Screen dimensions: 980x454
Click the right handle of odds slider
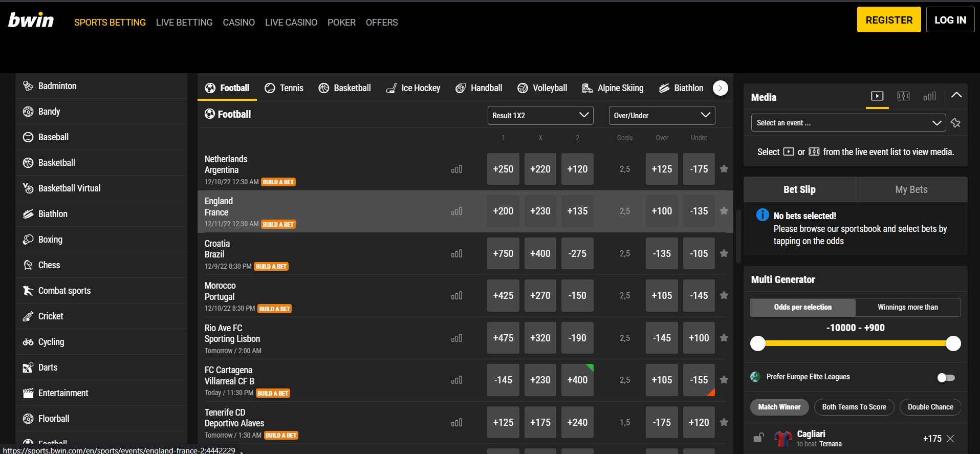click(953, 343)
